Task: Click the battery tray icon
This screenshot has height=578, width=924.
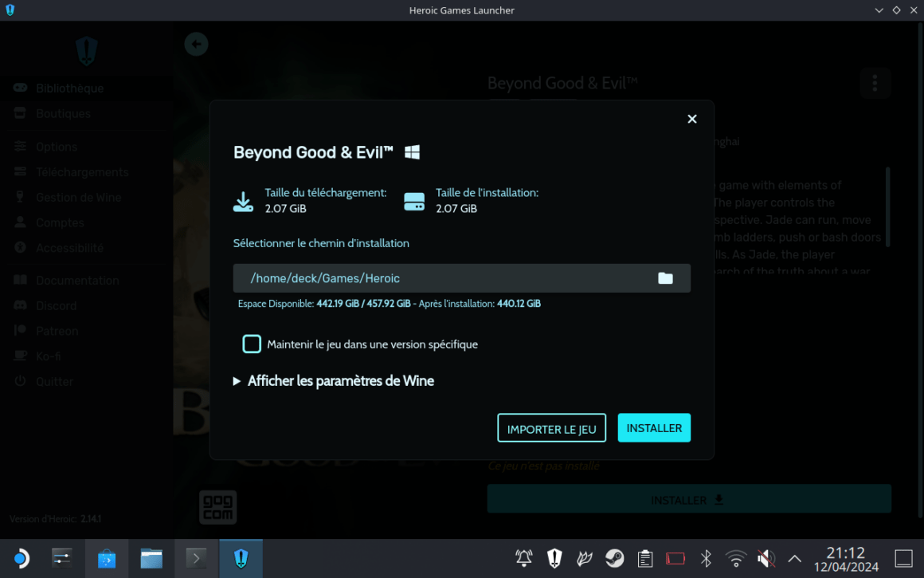Action: (x=675, y=558)
